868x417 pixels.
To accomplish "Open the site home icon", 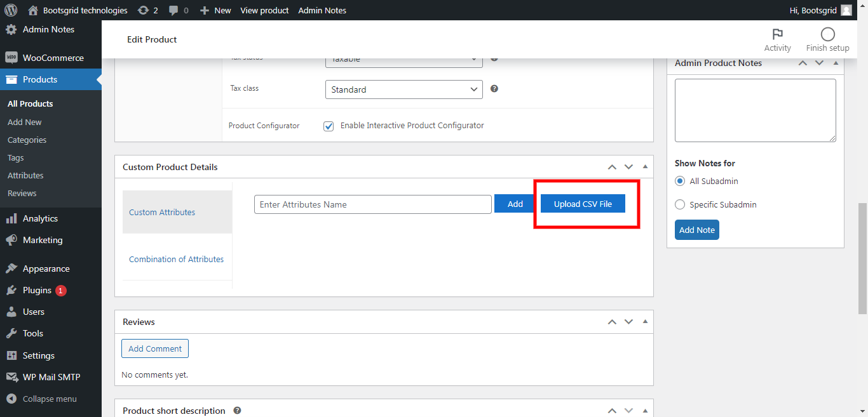I will pos(33,10).
